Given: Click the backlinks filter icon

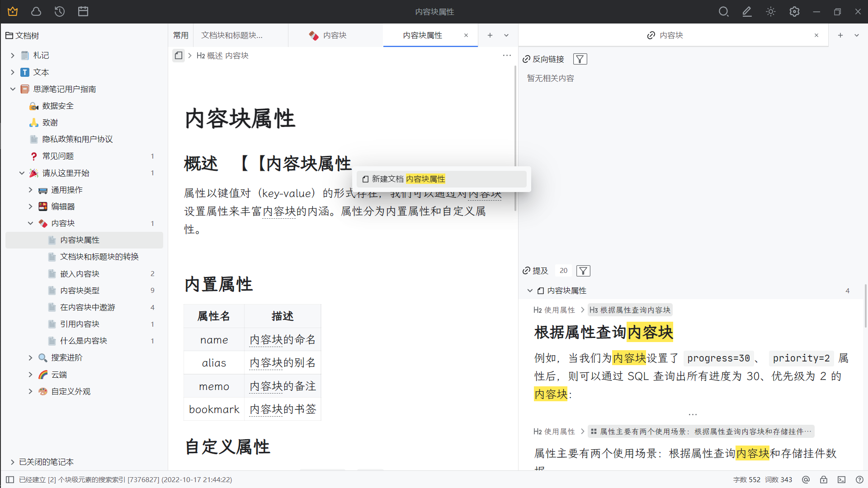Looking at the screenshot, I should click(580, 59).
